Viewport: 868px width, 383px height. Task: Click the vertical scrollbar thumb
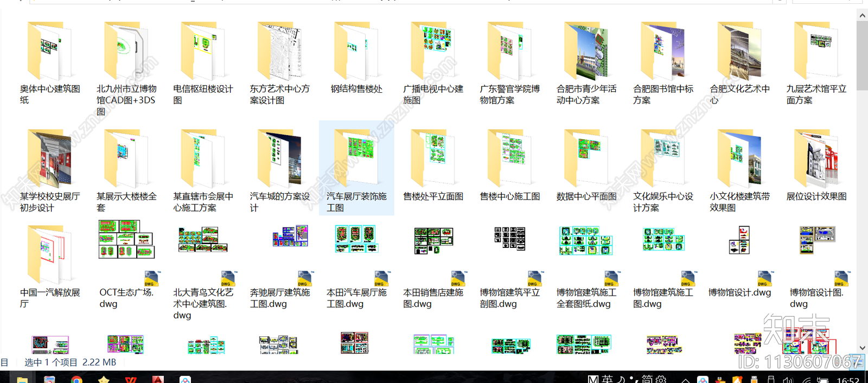(x=862, y=56)
